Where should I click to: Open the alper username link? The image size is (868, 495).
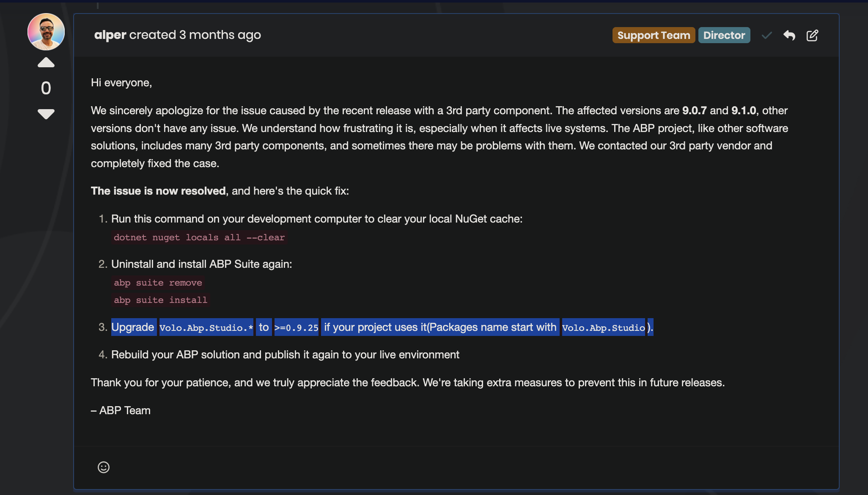click(x=110, y=35)
